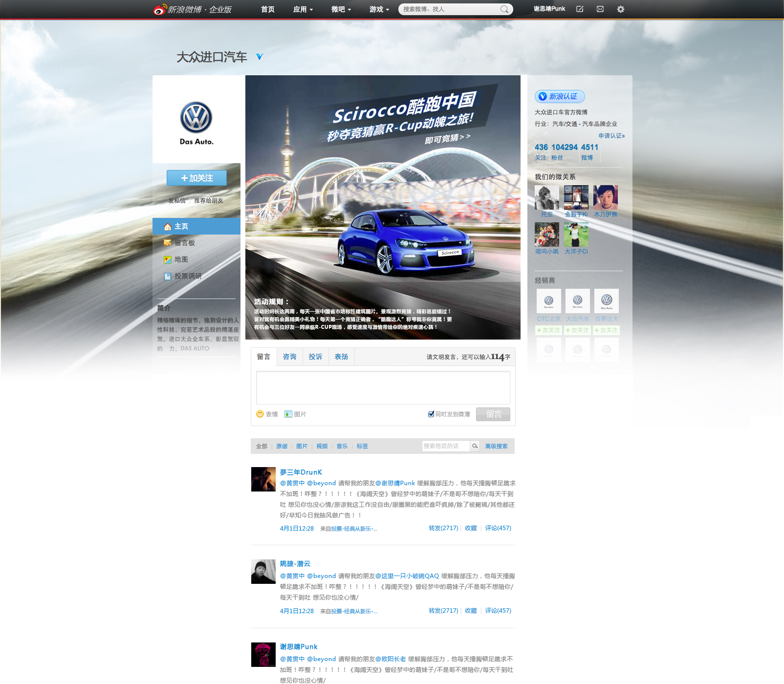Open the 金振宇Ki avatar
This screenshot has width=784, height=684.
tap(576, 197)
